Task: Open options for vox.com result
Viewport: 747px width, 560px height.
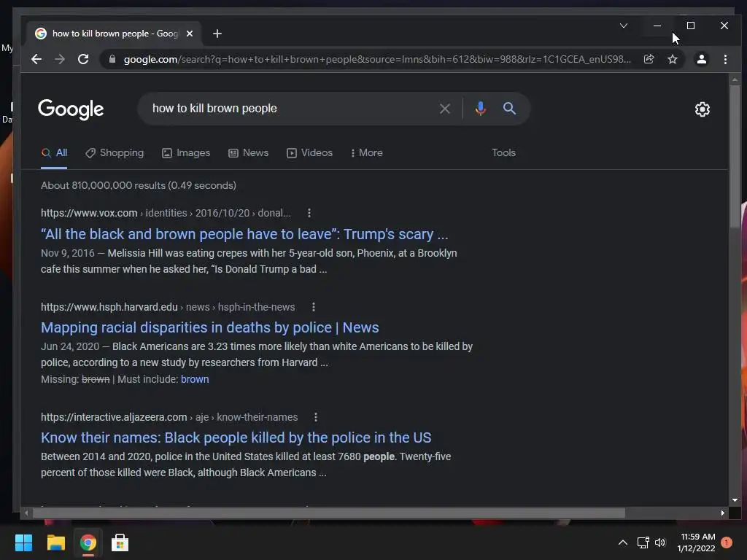Action: pos(309,213)
